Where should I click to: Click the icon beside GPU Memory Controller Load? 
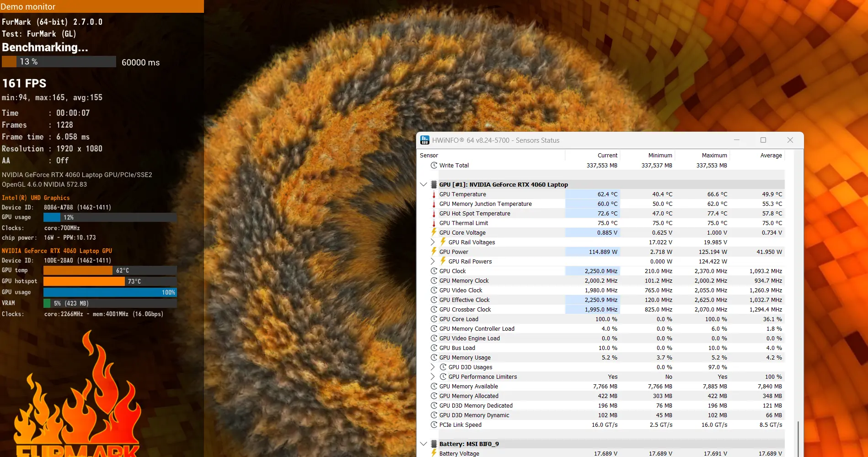pos(434,328)
